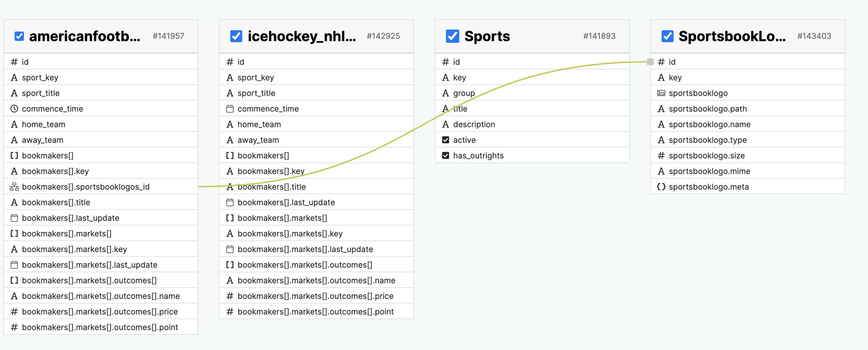
Task: Click the calendar icon beside icehockey commence_time
Action: point(230,109)
